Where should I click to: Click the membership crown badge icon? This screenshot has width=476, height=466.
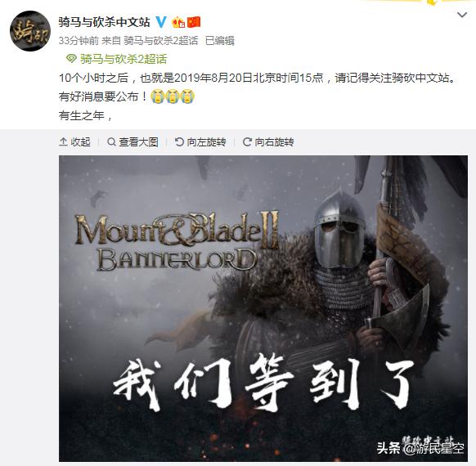click(178, 22)
